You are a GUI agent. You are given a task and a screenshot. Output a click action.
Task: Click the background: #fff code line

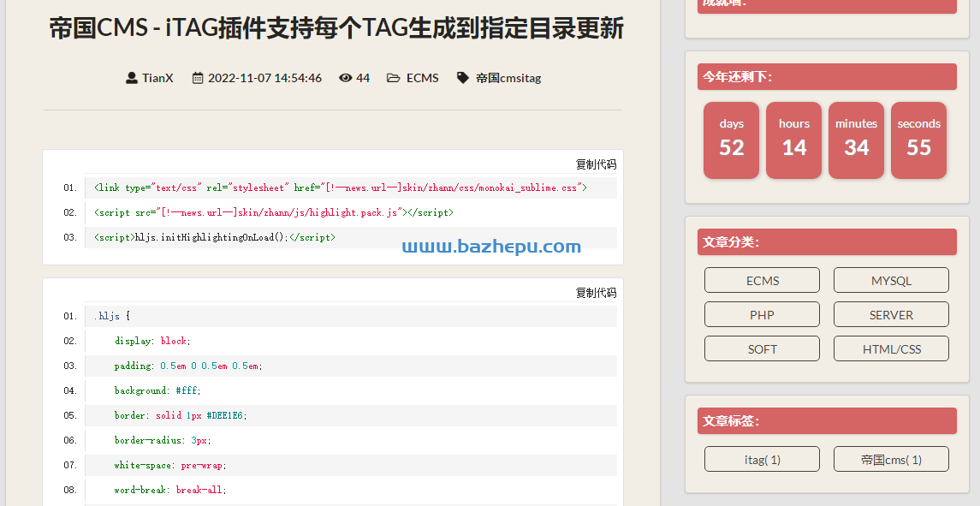click(x=351, y=390)
